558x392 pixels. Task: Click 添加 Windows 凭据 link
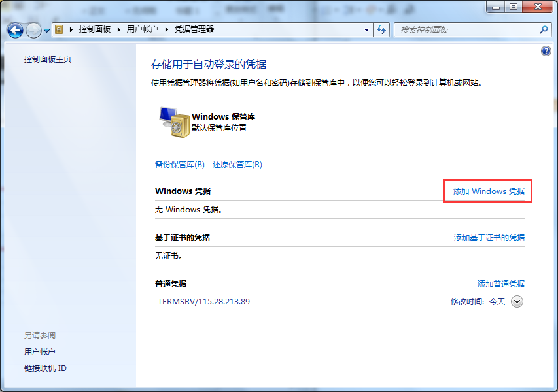pos(489,191)
